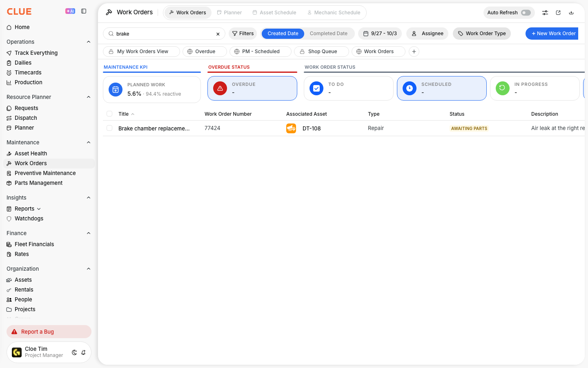Sort by the Title column header
Image resolution: width=588 pixels, height=368 pixels.
(x=123, y=114)
